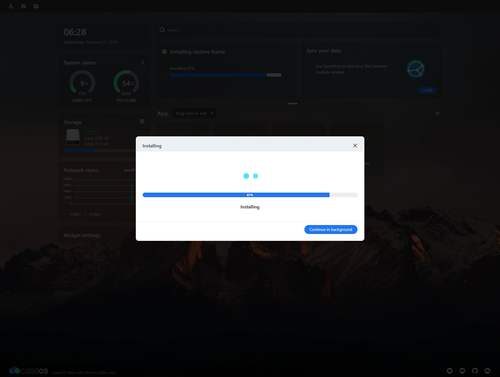Viewport: 500px width, 377px height.
Task: Click Install in the Sync your data card
Action: pos(427,90)
